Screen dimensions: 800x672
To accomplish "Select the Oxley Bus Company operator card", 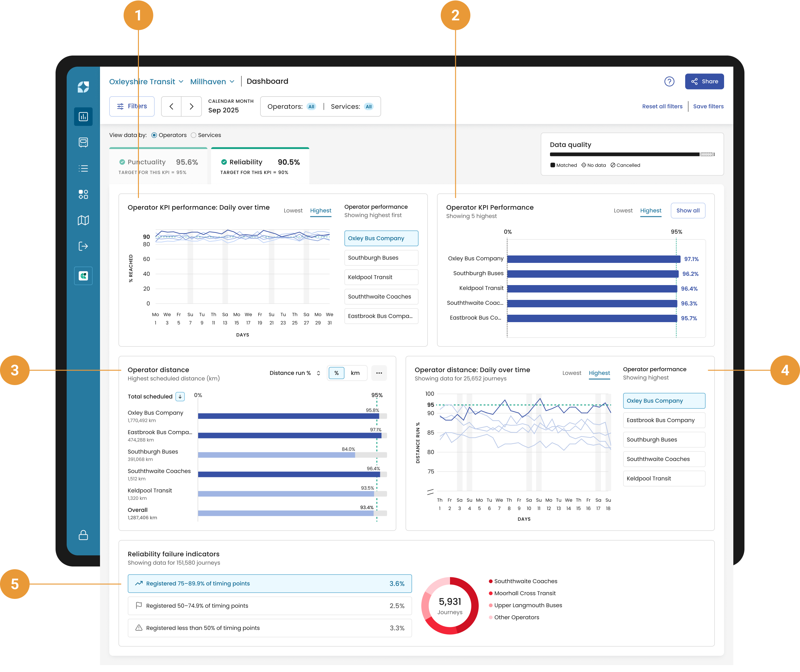I will [381, 238].
